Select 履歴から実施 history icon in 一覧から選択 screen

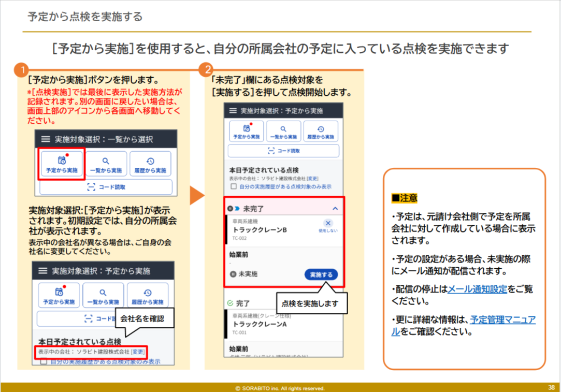(x=150, y=165)
